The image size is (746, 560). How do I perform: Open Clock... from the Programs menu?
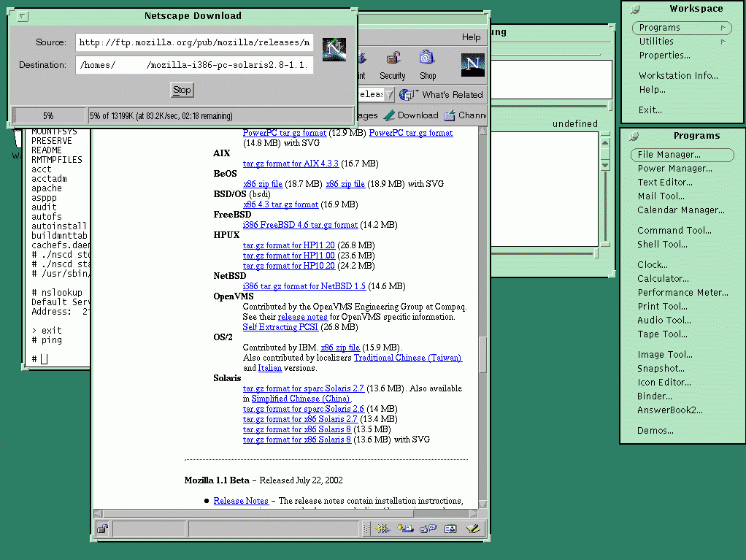point(653,264)
